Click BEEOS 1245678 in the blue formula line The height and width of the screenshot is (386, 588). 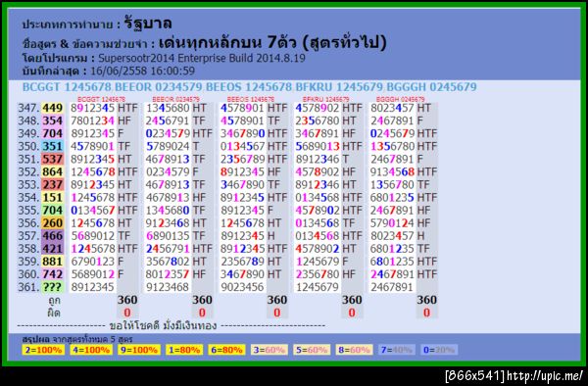click(249, 87)
